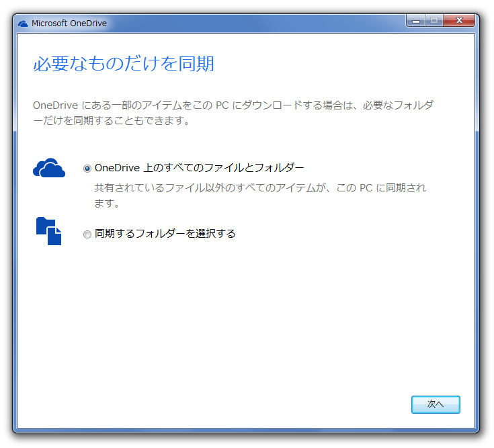Click the OneDrive icon in the title bar
This screenshot has height=448, width=494.
(x=23, y=24)
